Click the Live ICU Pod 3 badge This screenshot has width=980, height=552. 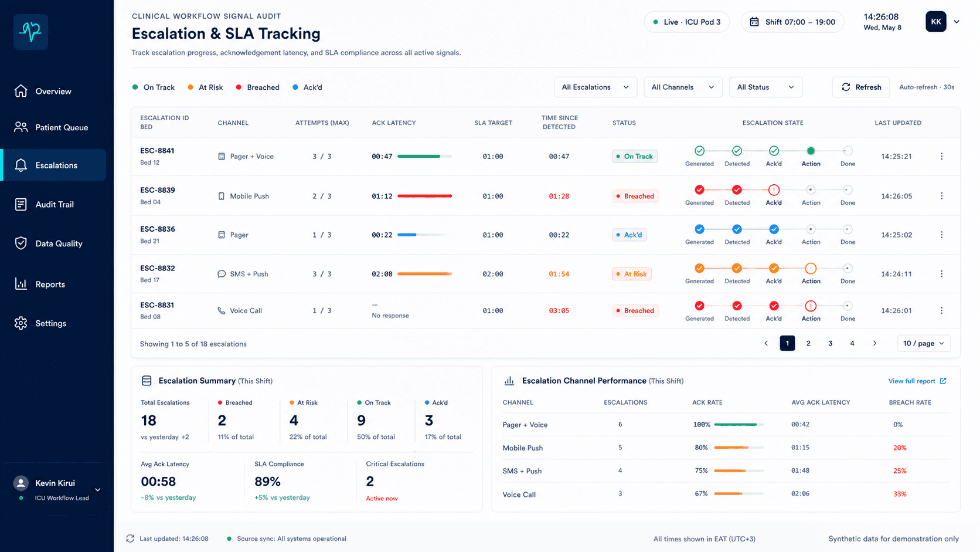[x=686, y=22]
